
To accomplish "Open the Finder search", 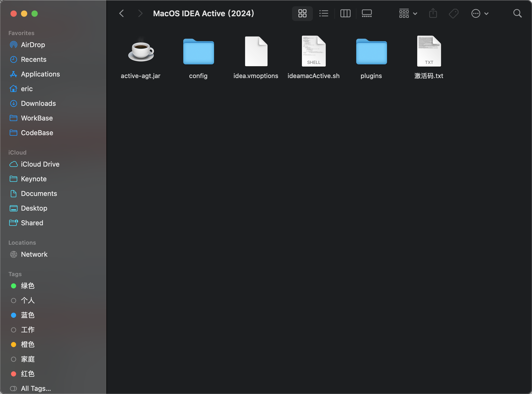I will coord(517,13).
